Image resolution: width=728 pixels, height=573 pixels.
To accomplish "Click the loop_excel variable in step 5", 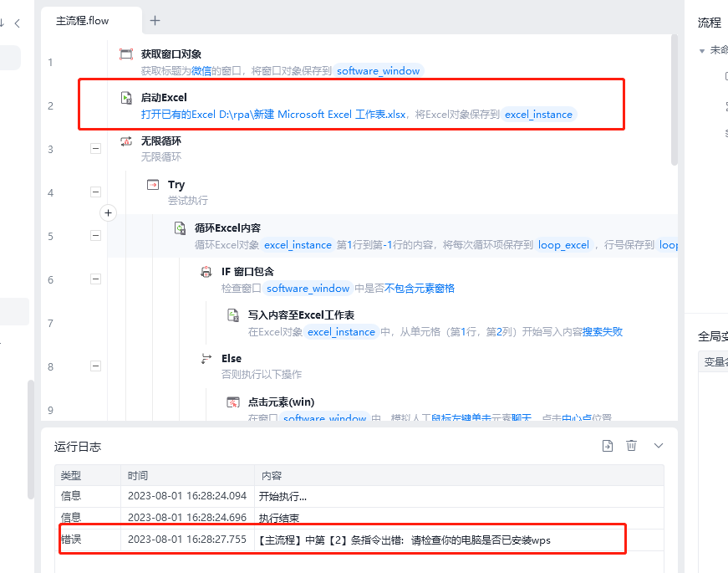I will pos(563,245).
